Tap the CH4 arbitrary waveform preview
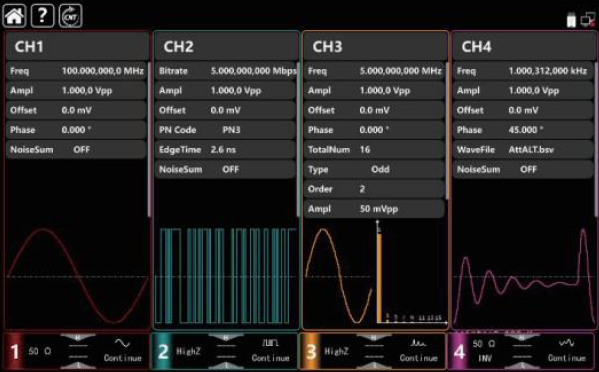This screenshot has width=599, height=372. 524,276
